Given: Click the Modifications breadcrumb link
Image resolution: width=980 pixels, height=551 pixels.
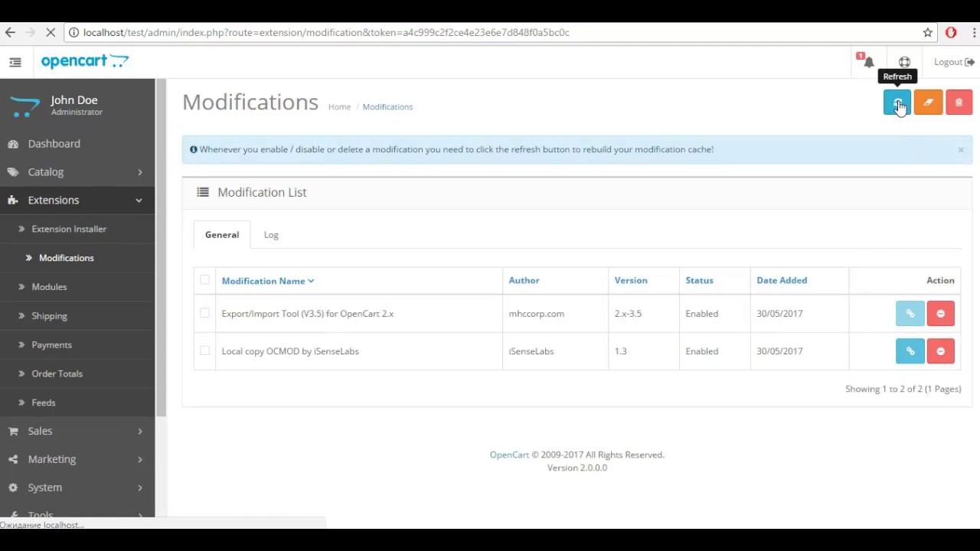Looking at the screenshot, I should point(387,107).
